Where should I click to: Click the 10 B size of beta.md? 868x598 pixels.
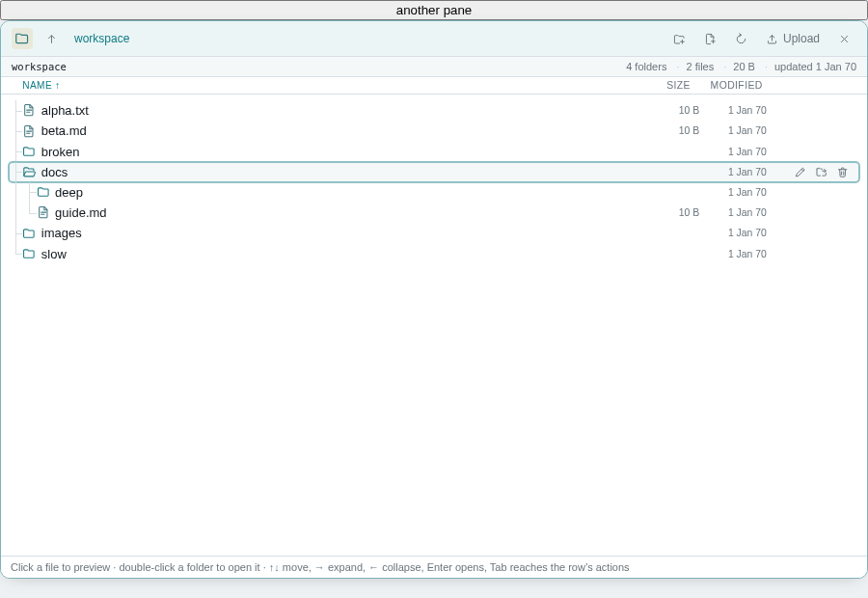pos(690,130)
